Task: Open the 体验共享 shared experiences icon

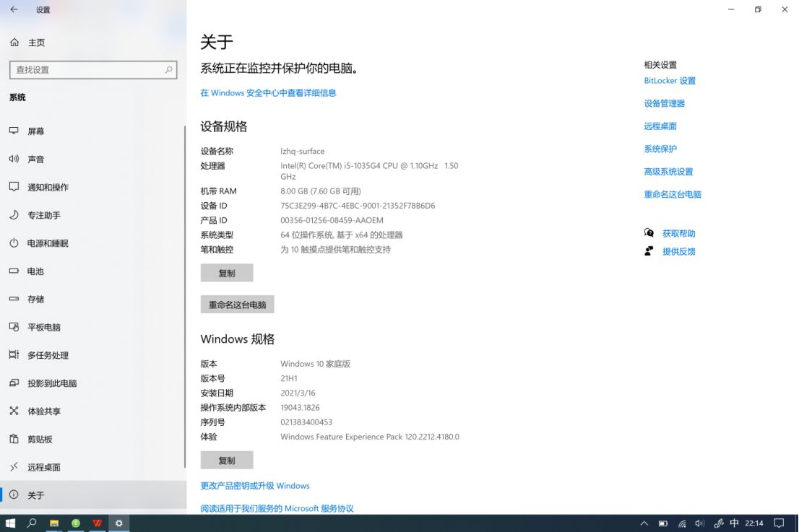Action: [14, 411]
